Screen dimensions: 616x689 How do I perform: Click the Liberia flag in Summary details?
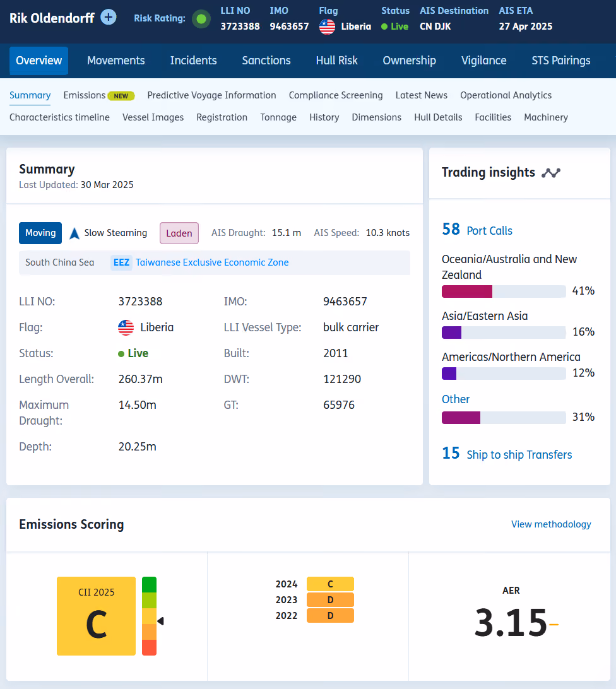tap(126, 327)
